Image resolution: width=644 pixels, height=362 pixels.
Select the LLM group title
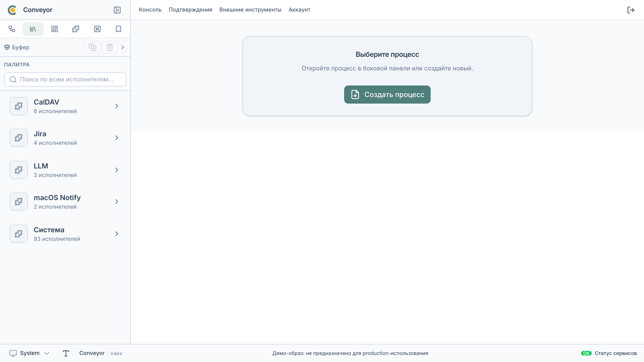tap(41, 166)
